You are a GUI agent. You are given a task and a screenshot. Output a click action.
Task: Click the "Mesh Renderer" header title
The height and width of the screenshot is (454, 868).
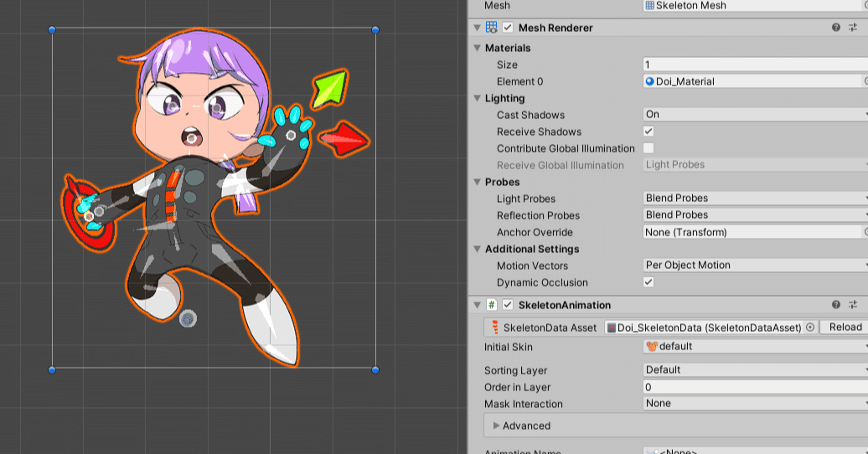coord(555,28)
